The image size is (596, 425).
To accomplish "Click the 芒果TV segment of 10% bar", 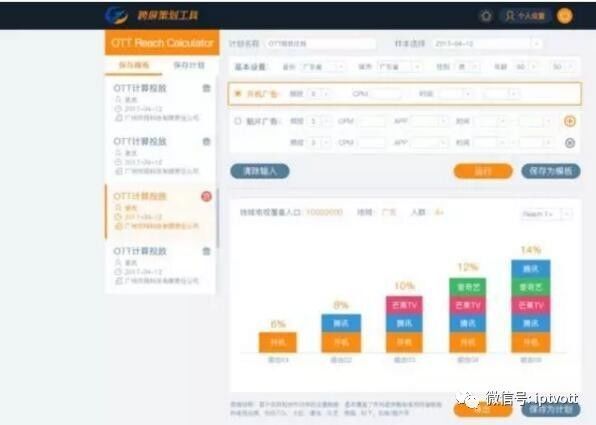I will pos(404,305).
